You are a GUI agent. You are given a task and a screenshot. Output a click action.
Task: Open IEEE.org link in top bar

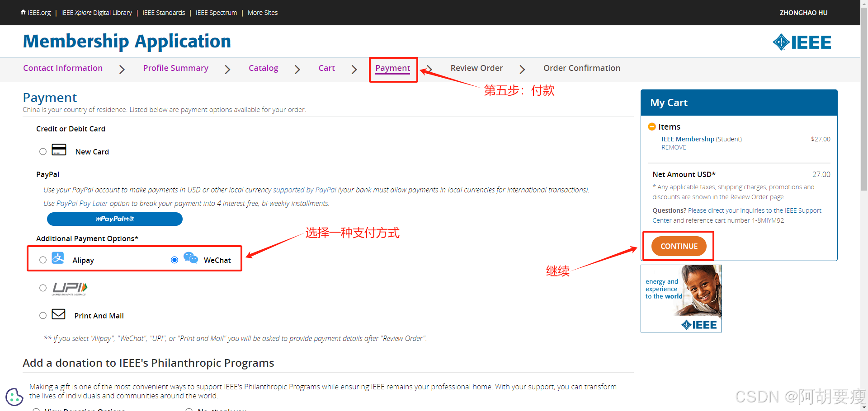pyautogui.click(x=39, y=13)
